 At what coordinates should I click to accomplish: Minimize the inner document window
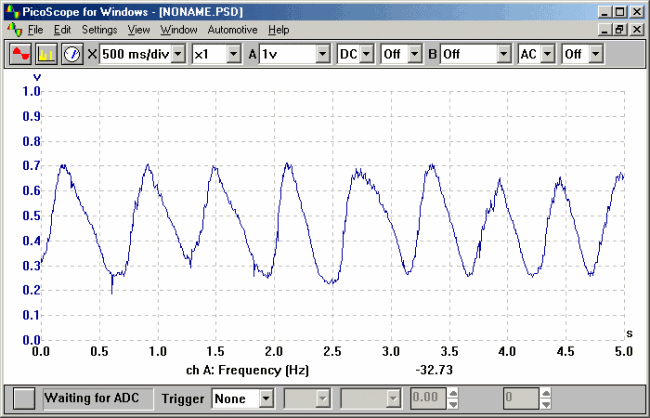point(604,30)
